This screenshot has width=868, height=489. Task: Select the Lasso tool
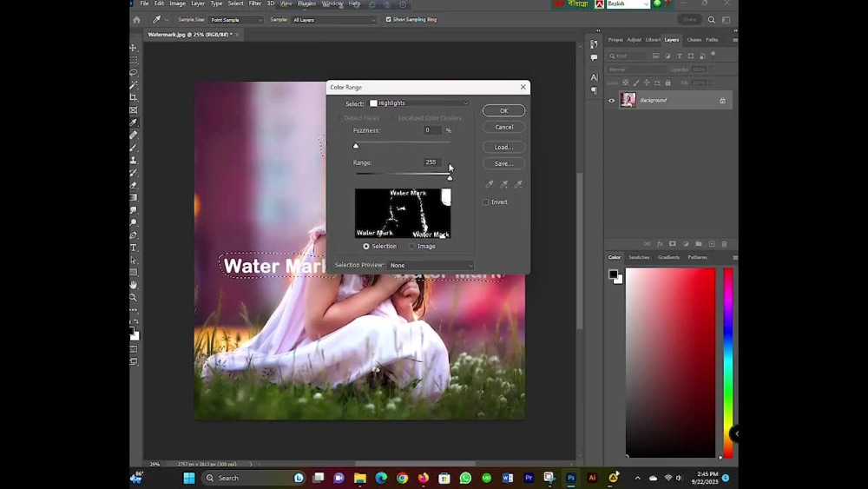[134, 73]
